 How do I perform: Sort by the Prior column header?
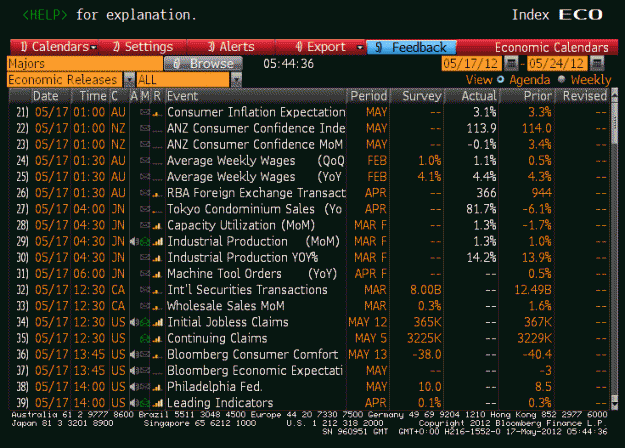(x=527, y=96)
